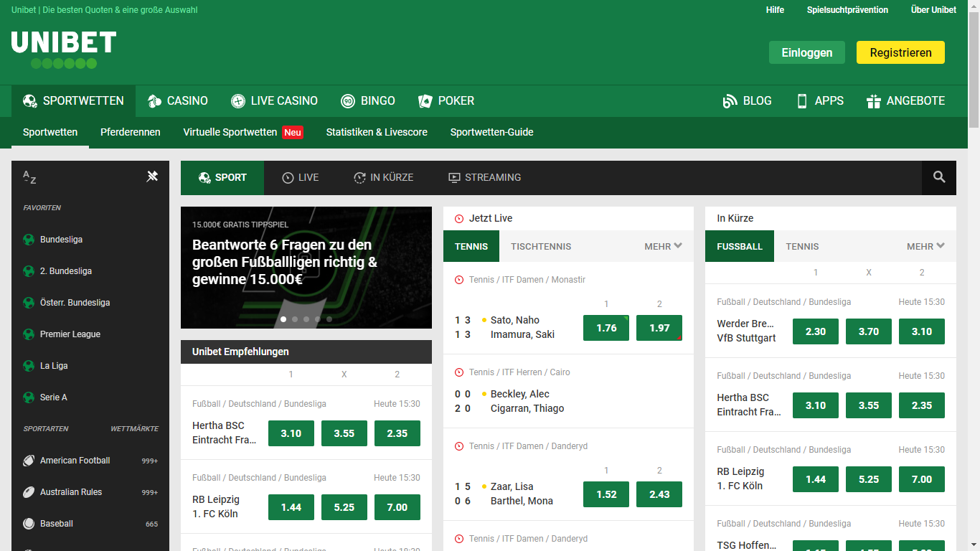Click the 2. Bundesliga football icon
This screenshot has height=551, width=980.
29,271
